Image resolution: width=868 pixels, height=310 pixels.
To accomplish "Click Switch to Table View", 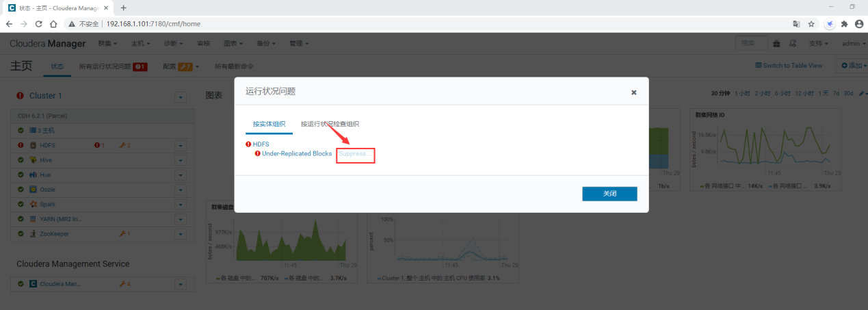I will point(789,66).
